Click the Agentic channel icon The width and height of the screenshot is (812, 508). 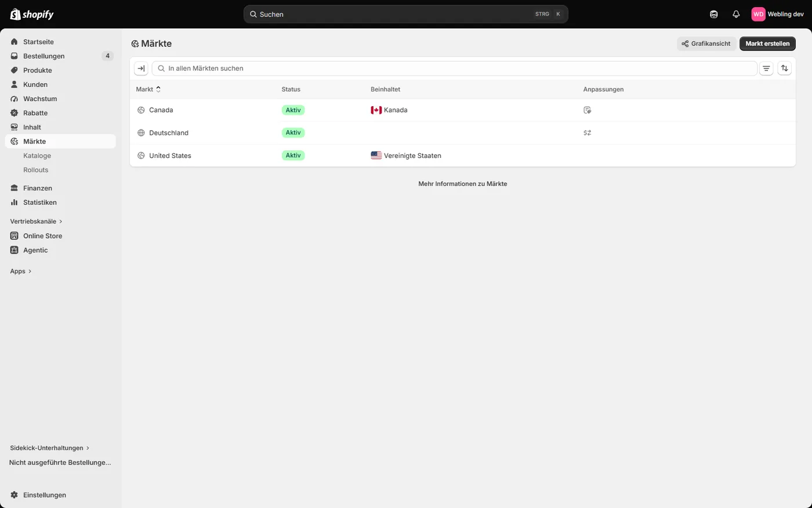tap(14, 250)
